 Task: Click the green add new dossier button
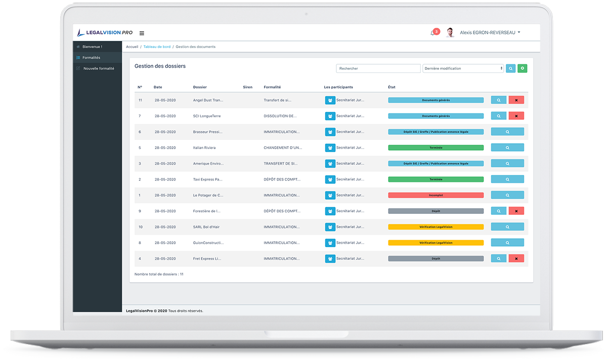522,68
